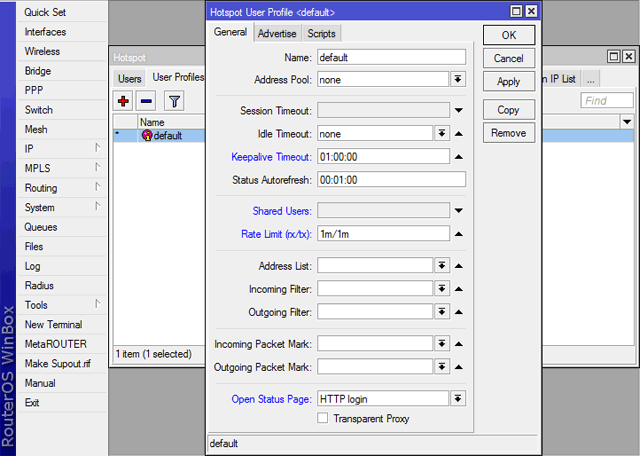Collapse Incoming Packet Mark with up arrow

[459, 344]
